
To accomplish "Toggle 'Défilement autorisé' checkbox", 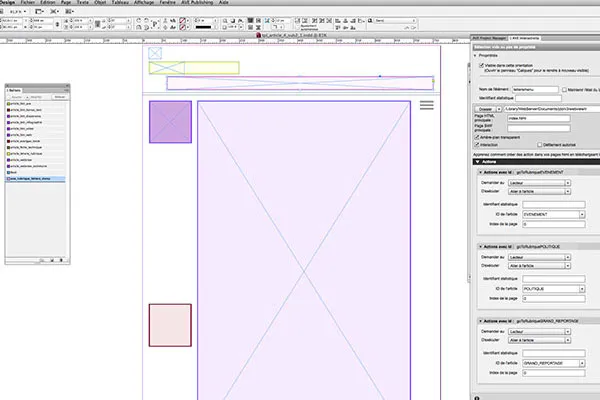I will coord(540,145).
